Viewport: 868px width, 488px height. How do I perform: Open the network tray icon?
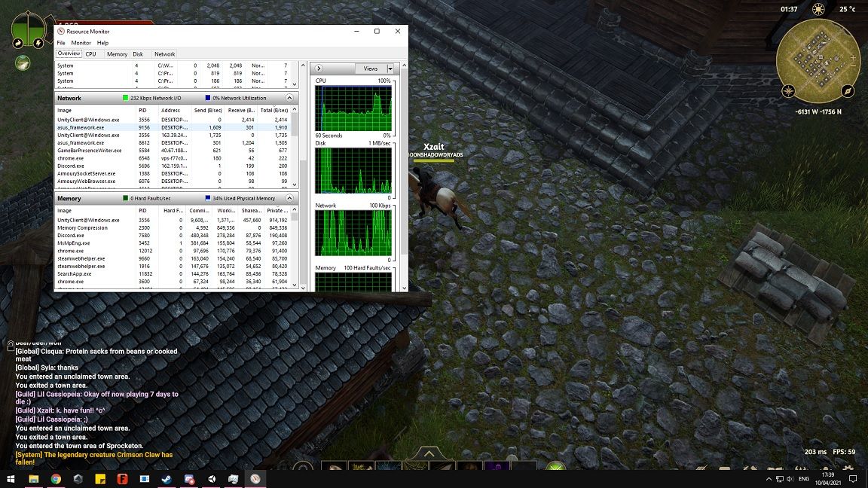click(779, 479)
